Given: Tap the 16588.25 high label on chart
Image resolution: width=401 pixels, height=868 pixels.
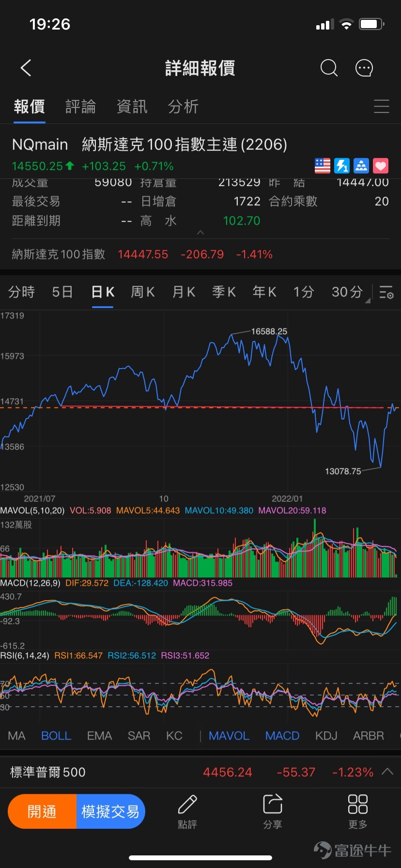Looking at the screenshot, I should click(x=269, y=331).
